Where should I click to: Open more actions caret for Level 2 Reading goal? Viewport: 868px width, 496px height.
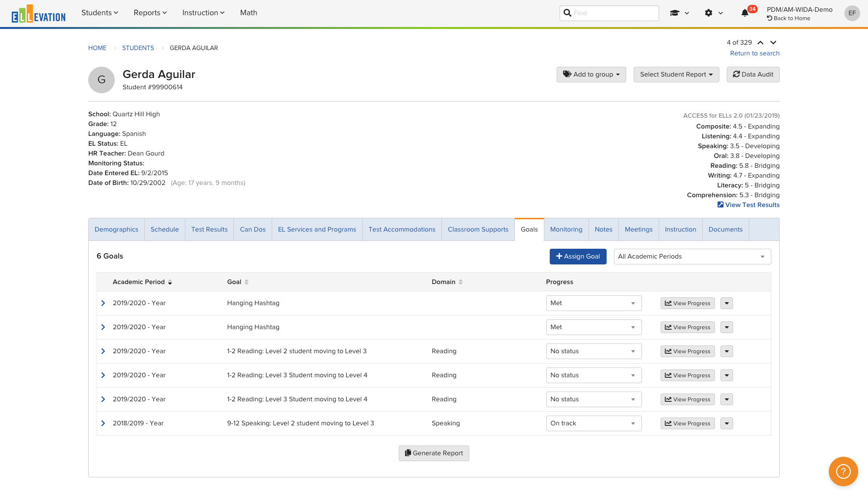click(727, 351)
